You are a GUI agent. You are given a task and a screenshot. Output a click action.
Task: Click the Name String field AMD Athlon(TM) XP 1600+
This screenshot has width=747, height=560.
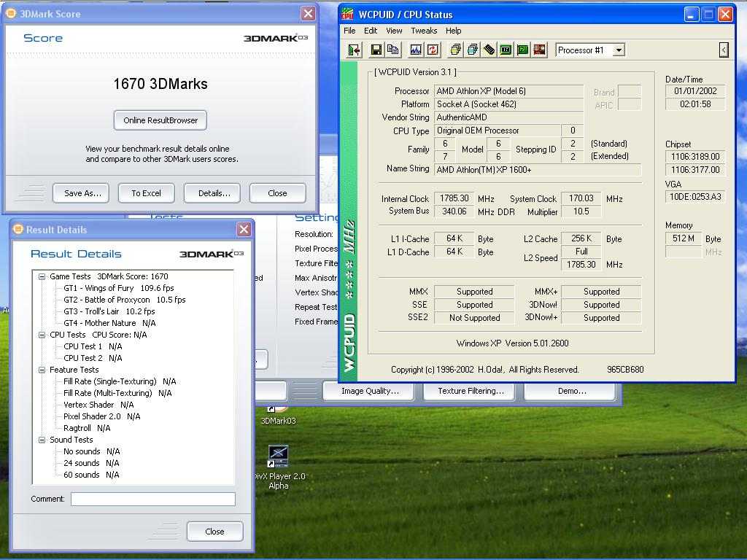538,169
